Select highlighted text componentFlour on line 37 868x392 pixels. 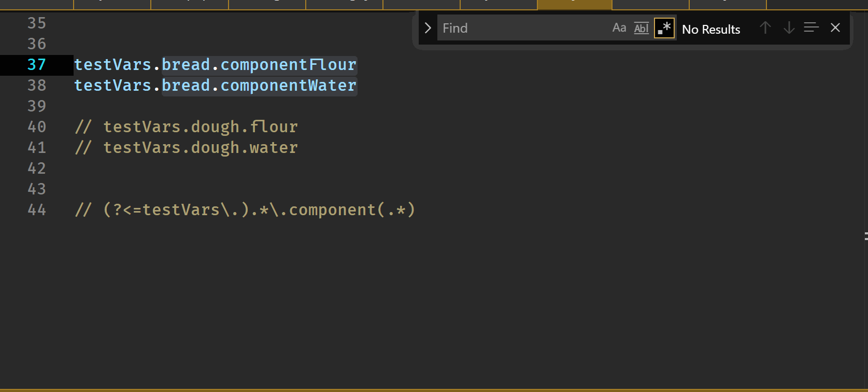[288, 64]
